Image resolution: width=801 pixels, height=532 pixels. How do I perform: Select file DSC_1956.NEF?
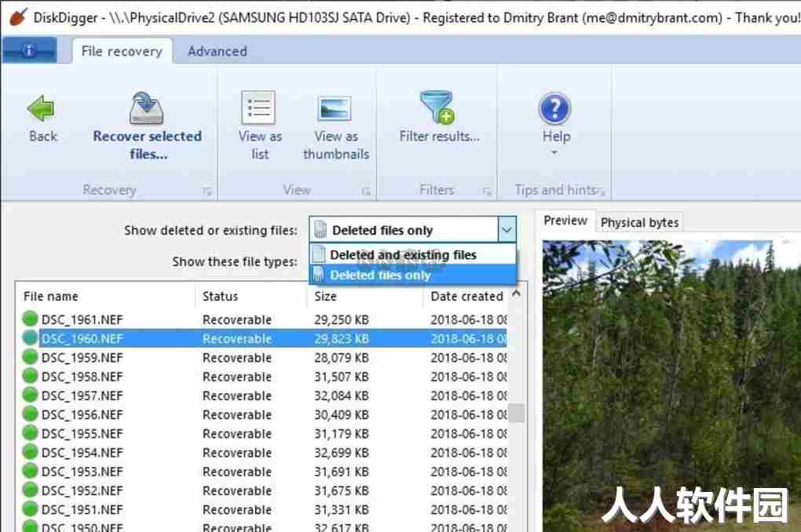[82, 414]
